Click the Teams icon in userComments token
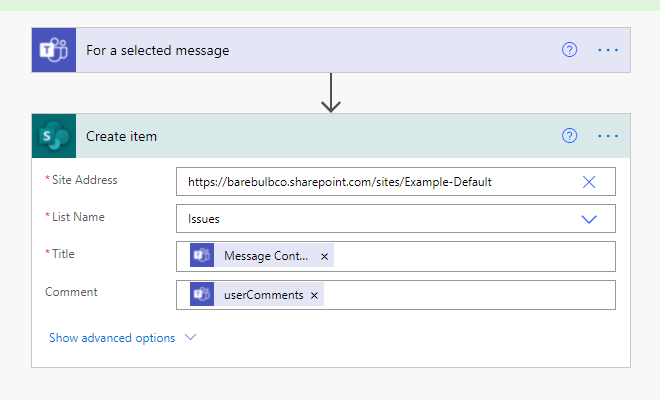 click(202, 295)
